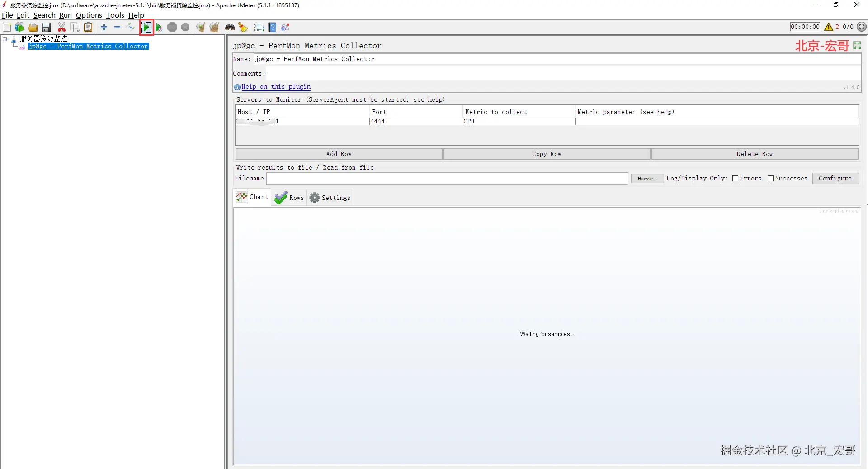Click the Cut scissors icon

click(62, 27)
